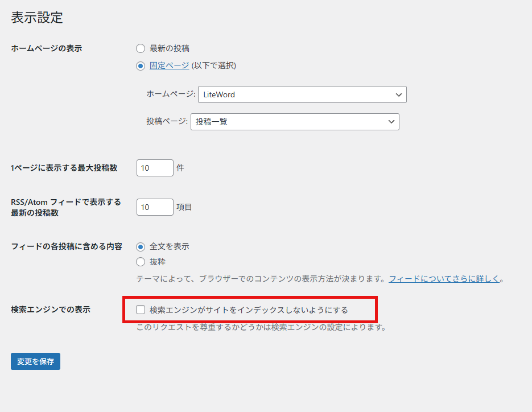The height and width of the screenshot is (412, 532).
Task: Select the 固定ページ radio button
Action: [141, 66]
